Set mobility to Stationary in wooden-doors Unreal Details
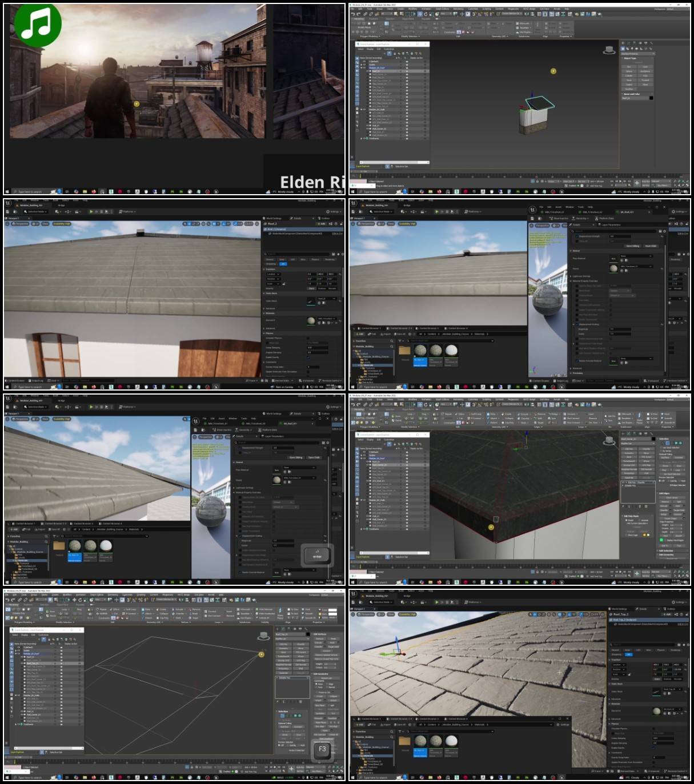Viewport: 694px width, 784px height. tap(322, 288)
